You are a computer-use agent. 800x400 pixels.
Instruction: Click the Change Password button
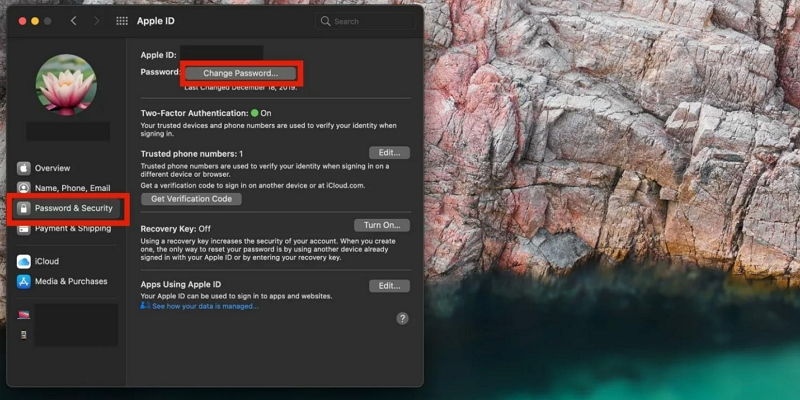coord(241,73)
